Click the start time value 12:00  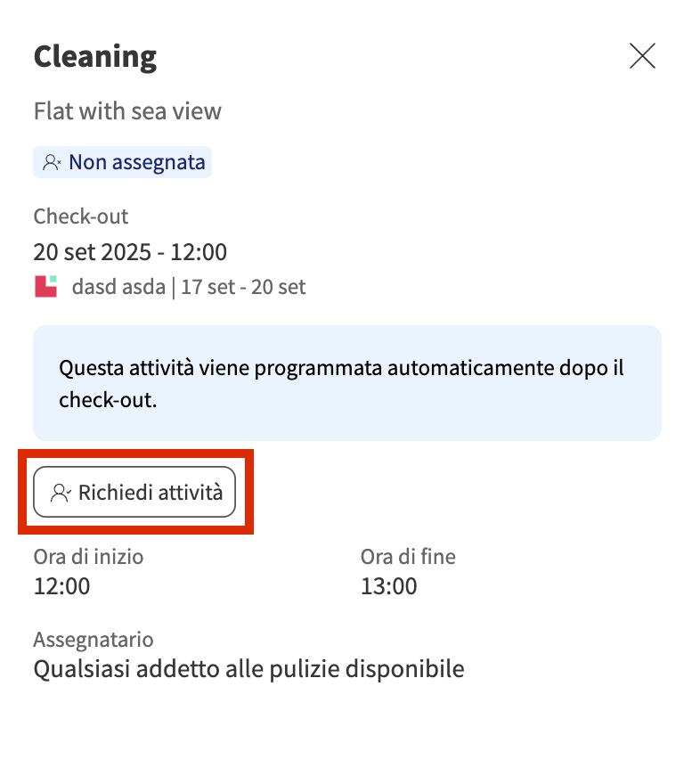61,585
